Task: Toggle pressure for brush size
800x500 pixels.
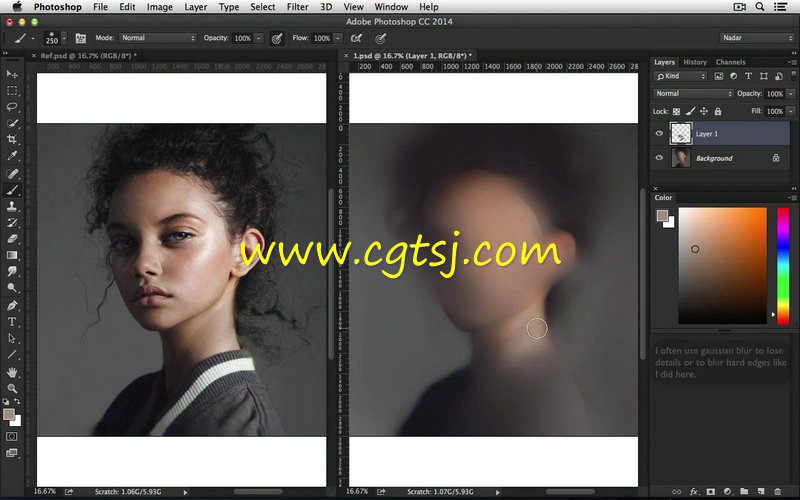Action: [380, 38]
